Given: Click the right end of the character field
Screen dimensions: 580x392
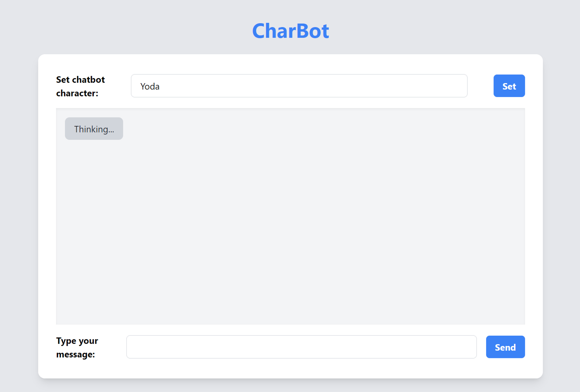Looking at the screenshot, I should coord(458,86).
